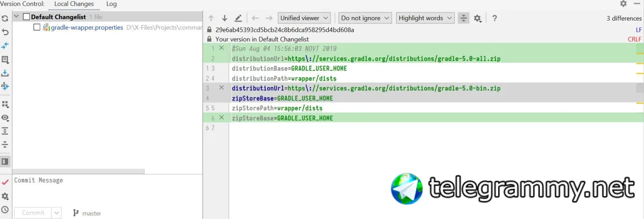Viewport: 644px width, 219px height.
Task: Check the Default Changelist checkbox
Action: 27,17
